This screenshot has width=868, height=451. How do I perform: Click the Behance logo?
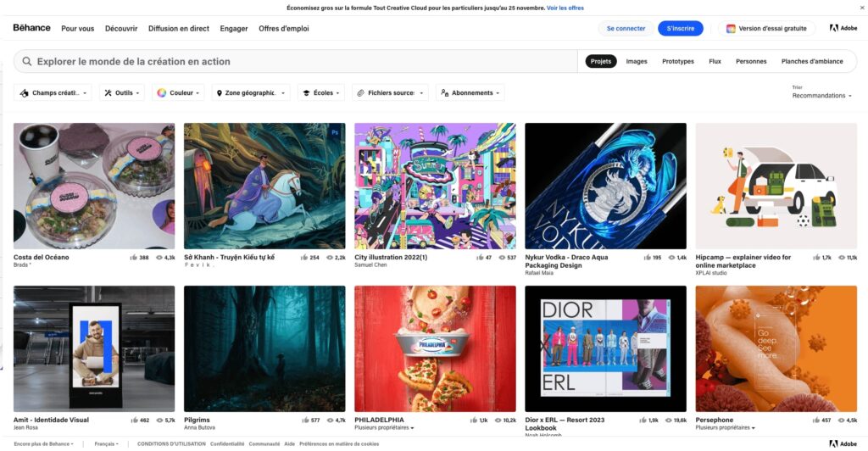click(31, 28)
